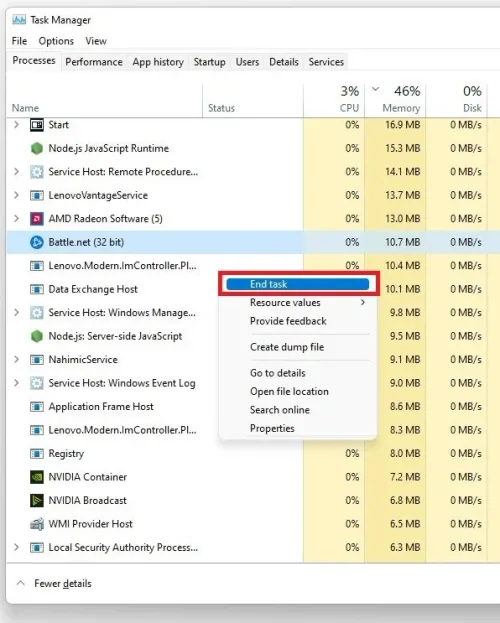Viewport: 500px width, 623px height.
Task: Select the Processes tab
Action: [34, 61]
